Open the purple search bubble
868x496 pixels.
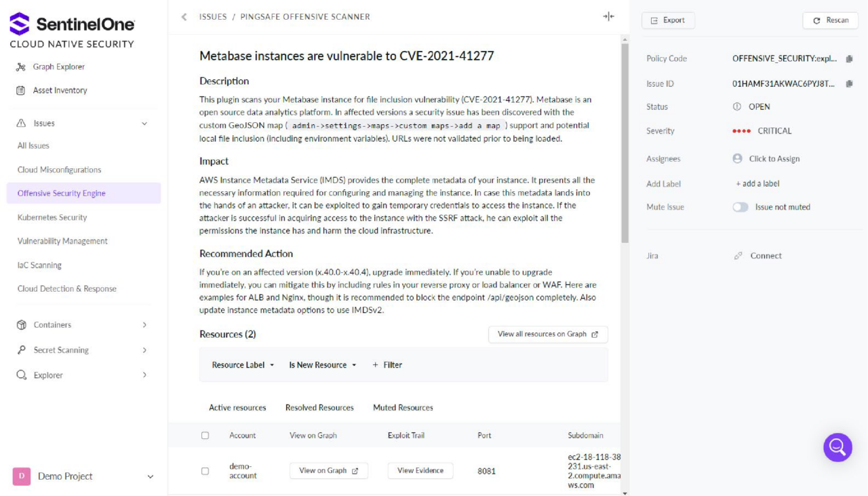pos(837,447)
